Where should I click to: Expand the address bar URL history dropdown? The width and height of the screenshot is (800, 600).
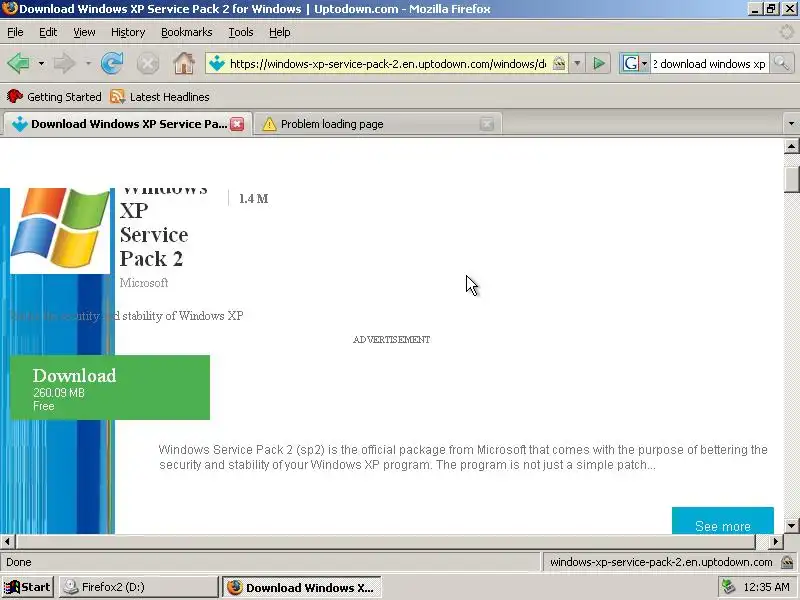pos(577,64)
